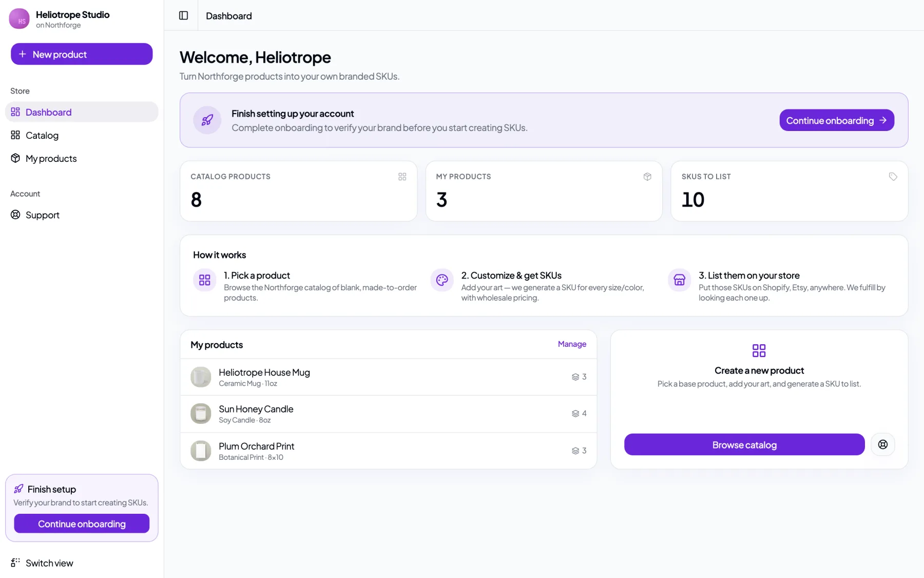The width and height of the screenshot is (924, 578).
Task: Click the plus icon in New product
Action: (22, 54)
